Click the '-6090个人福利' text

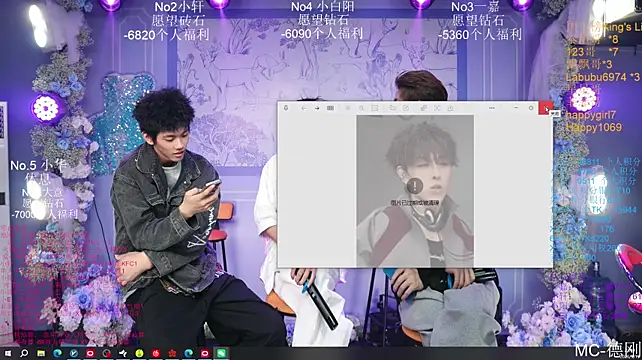[322, 34]
